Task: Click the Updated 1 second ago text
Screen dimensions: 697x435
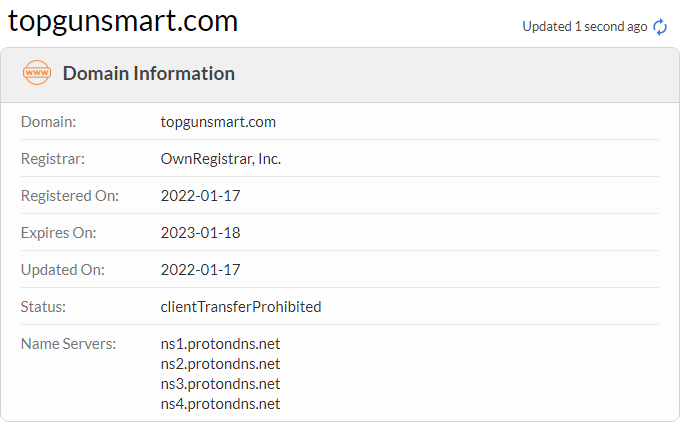Action: tap(585, 27)
